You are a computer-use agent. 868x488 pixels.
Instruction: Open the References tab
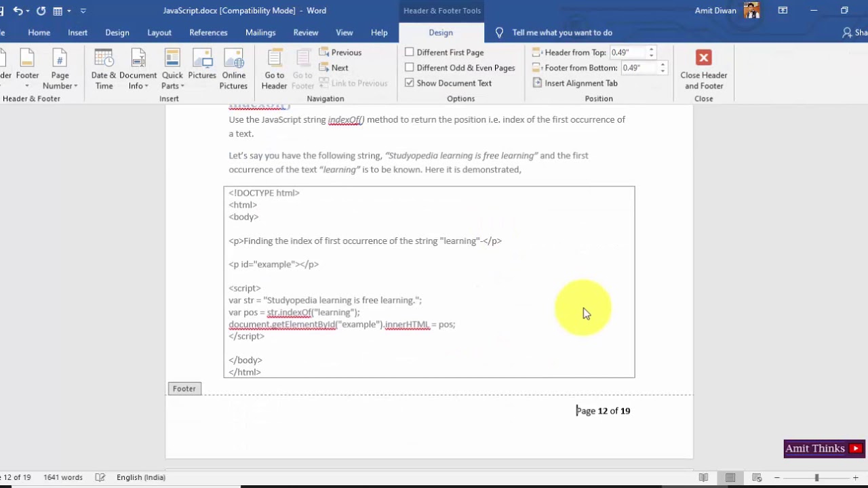(208, 33)
